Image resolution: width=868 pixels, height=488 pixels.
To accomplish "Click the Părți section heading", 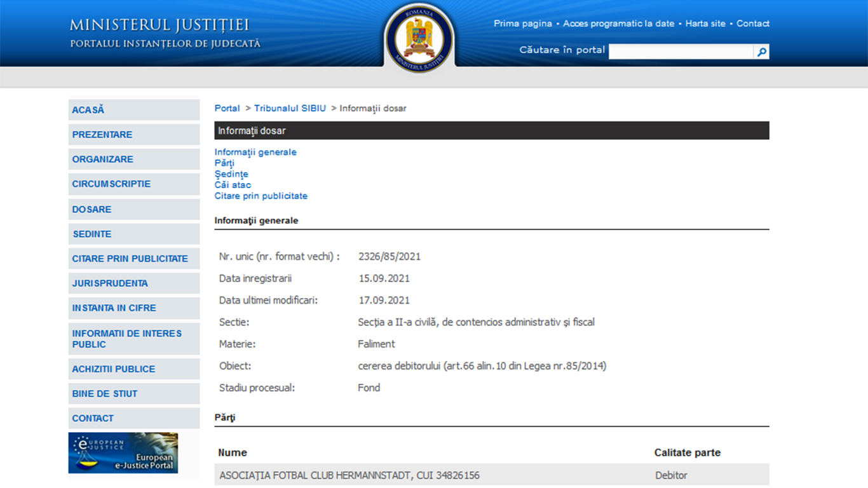I will click(x=225, y=418).
